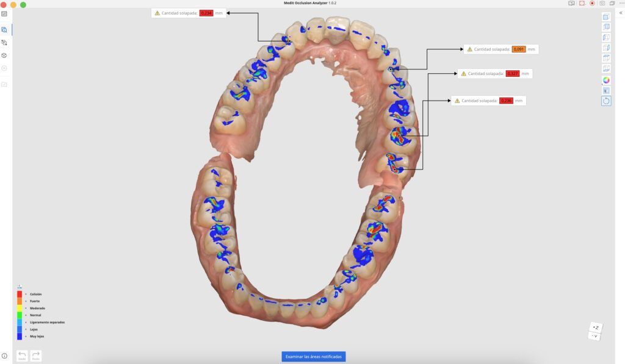Switch to left side view cube
Image resolution: width=625 pixels, height=364 pixels.
(x=606, y=37)
